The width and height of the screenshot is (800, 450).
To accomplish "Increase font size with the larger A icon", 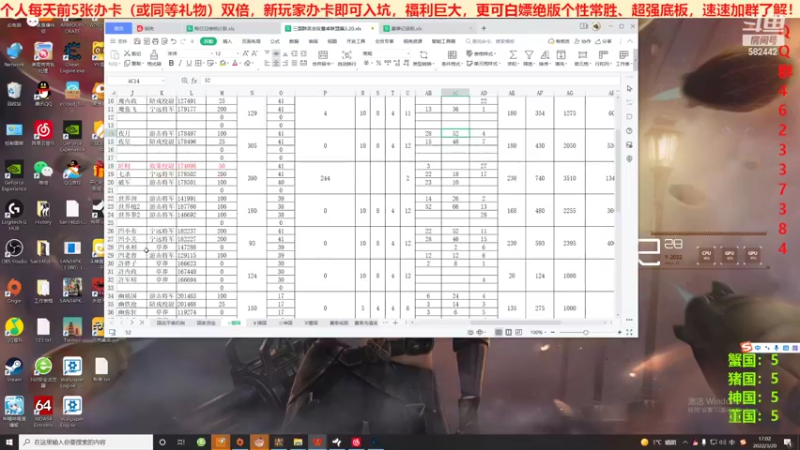I will [x=245, y=54].
